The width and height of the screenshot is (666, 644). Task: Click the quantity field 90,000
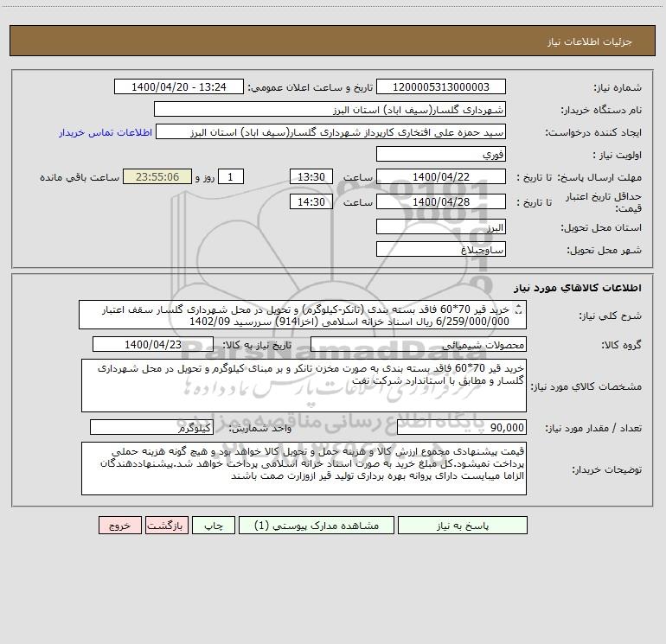[x=462, y=428]
